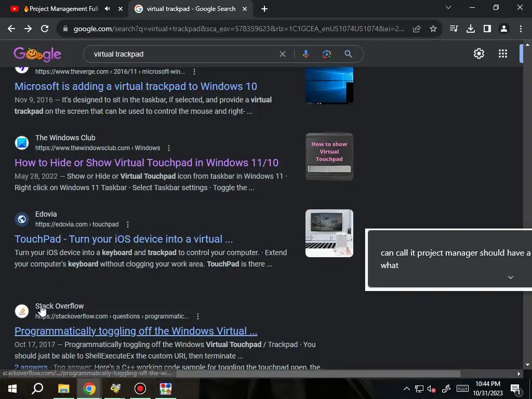The width and height of the screenshot is (532, 399).
Task: Open options for Stack Overflow result
Action: coord(198,316)
